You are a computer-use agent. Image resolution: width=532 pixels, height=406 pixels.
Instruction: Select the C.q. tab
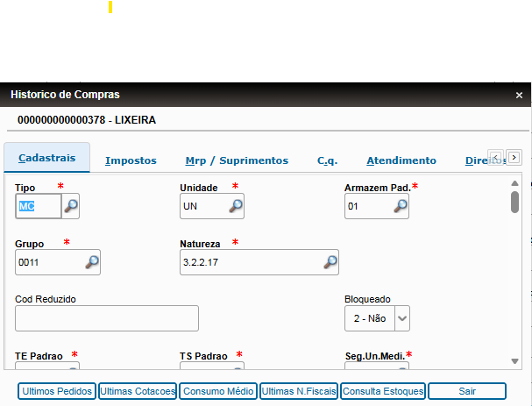point(327,160)
